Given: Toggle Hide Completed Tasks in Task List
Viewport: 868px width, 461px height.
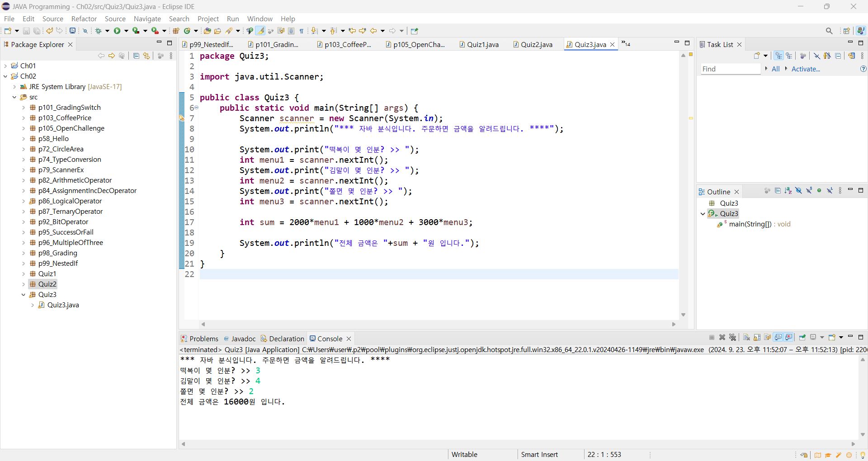Looking at the screenshot, I should coord(817,56).
